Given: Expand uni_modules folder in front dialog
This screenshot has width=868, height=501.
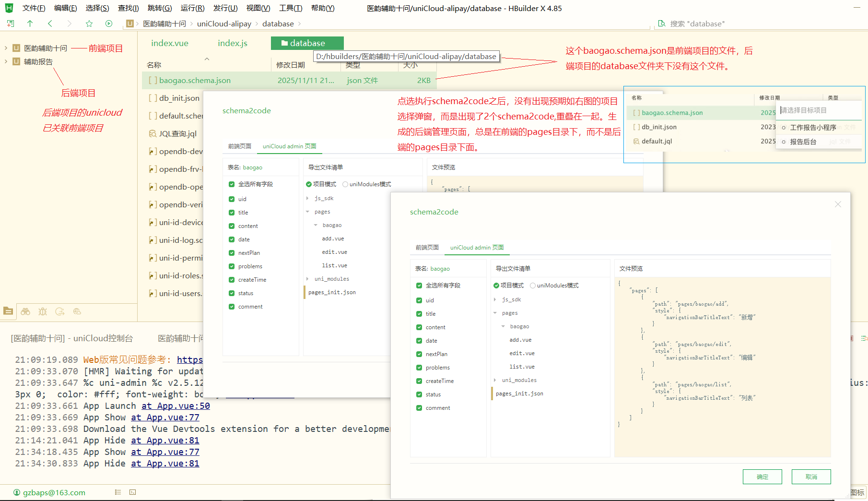Looking at the screenshot, I should click(495, 380).
